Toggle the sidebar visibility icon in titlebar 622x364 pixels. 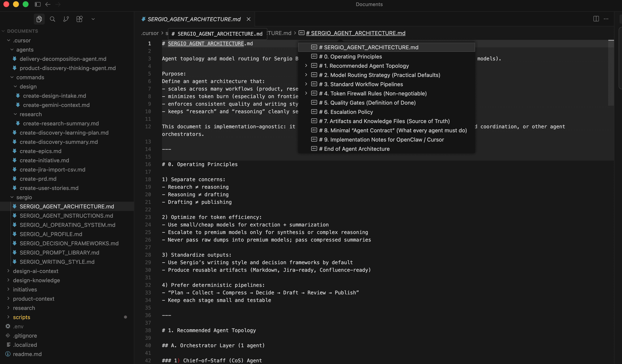pos(37,4)
